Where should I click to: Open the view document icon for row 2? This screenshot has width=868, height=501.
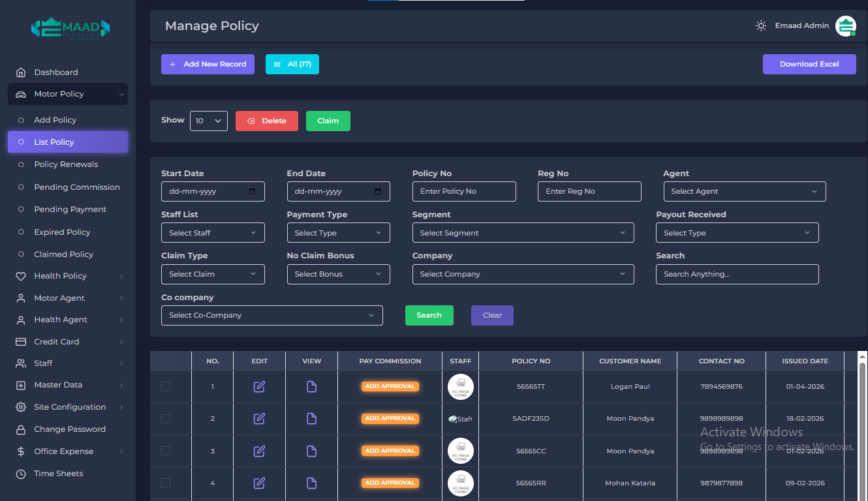[311, 419]
